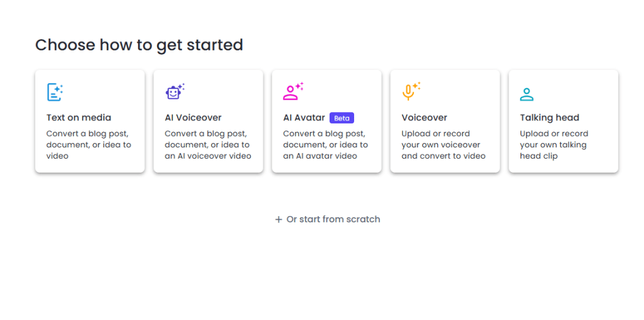Choose the 'AI Voiceover' card title
Screen dimensions: 644x320
[x=193, y=118]
